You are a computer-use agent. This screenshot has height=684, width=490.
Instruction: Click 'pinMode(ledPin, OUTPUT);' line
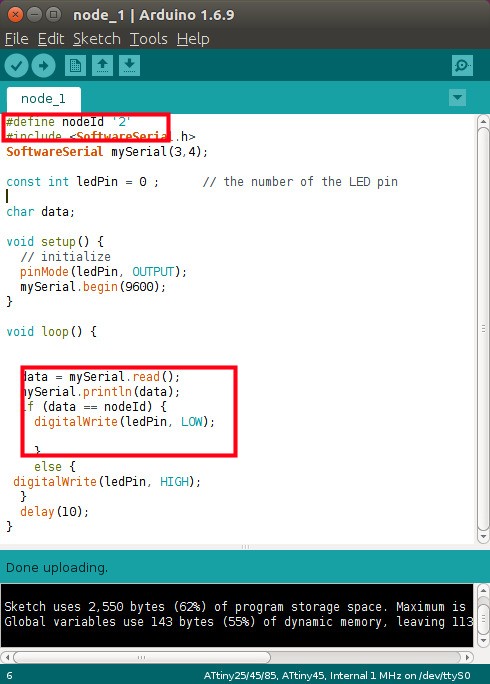pos(103,272)
